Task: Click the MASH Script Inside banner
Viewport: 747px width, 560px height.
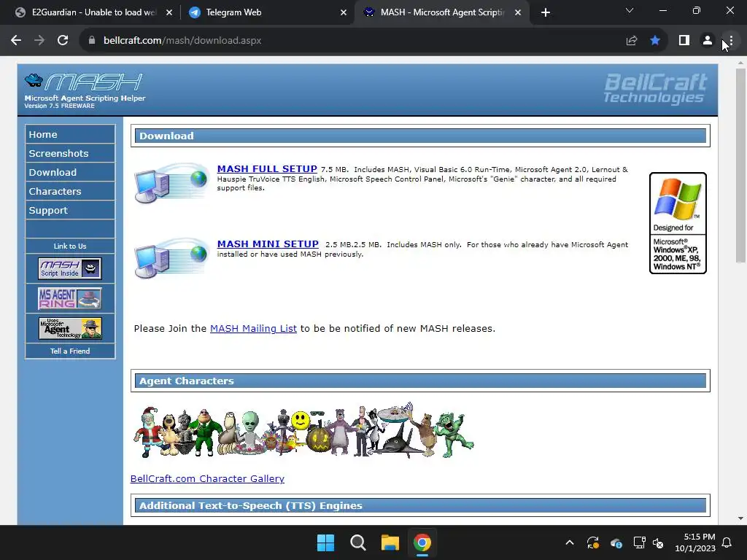Action: click(x=70, y=268)
